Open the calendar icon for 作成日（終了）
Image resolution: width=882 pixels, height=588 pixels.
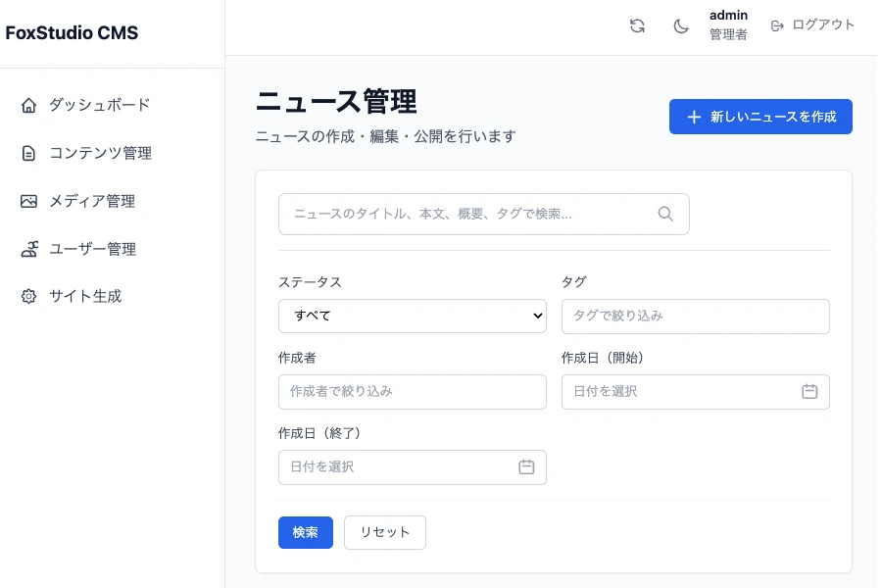tap(526, 467)
